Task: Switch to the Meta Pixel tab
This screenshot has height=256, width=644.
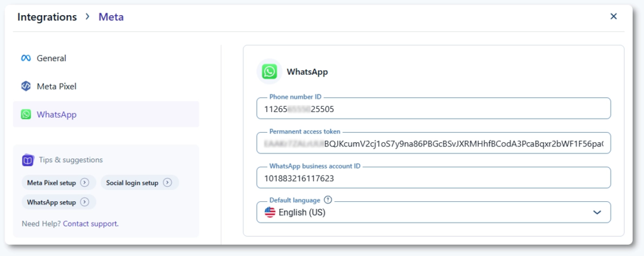Action: 57,86
